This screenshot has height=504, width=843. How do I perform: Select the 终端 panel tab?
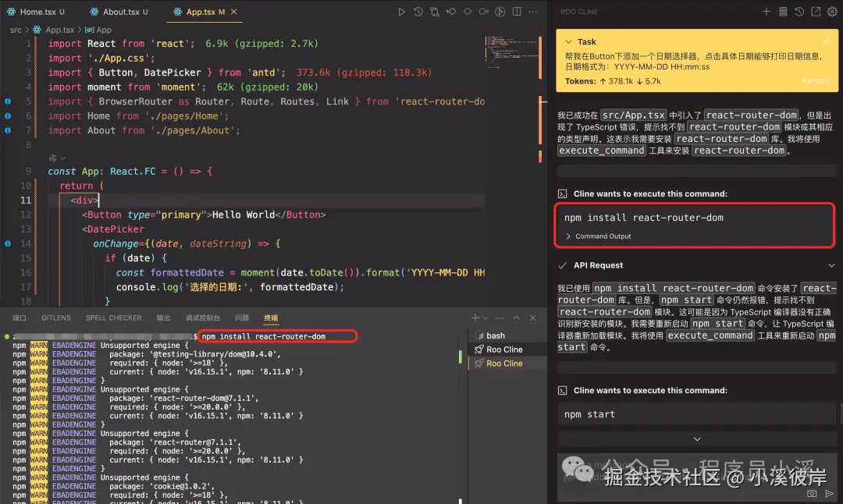coord(271,318)
